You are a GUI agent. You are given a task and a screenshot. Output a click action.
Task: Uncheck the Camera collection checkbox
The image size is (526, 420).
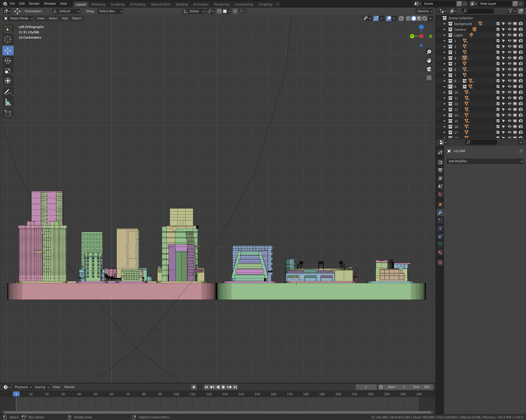pos(498,30)
